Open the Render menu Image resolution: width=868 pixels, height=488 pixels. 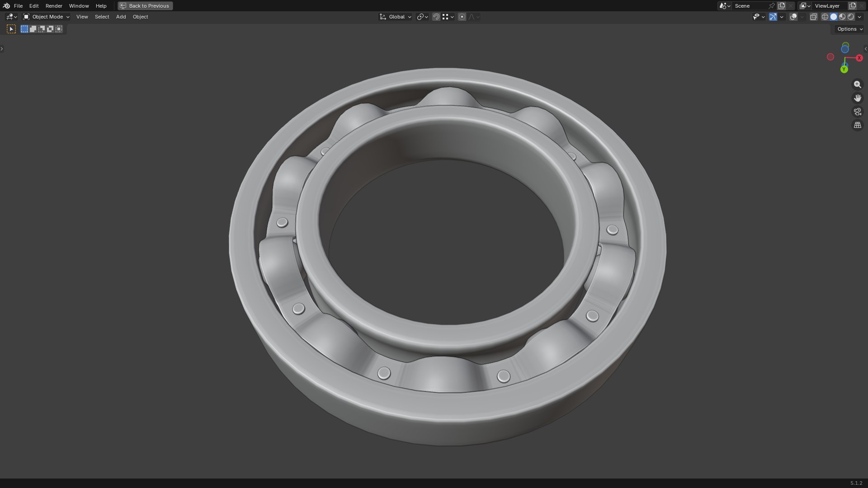coord(54,6)
